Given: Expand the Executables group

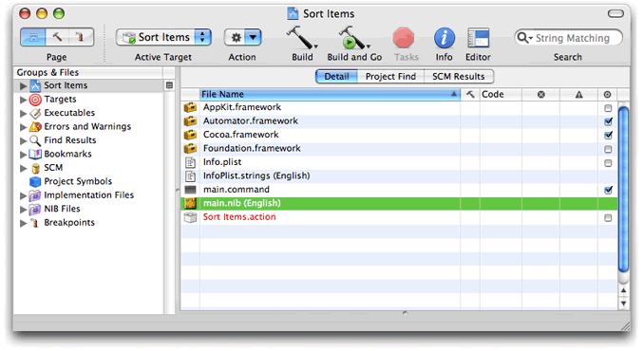Looking at the screenshot, I should point(24,113).
